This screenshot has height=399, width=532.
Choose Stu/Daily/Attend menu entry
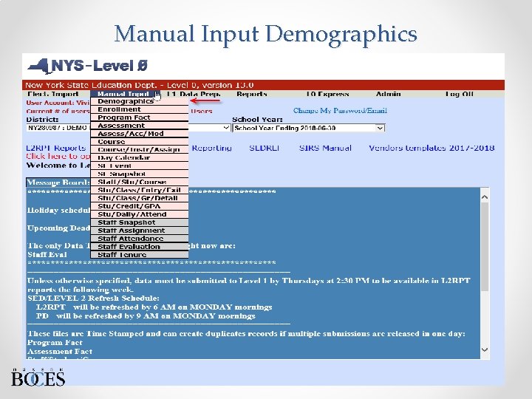coord(140,214)
